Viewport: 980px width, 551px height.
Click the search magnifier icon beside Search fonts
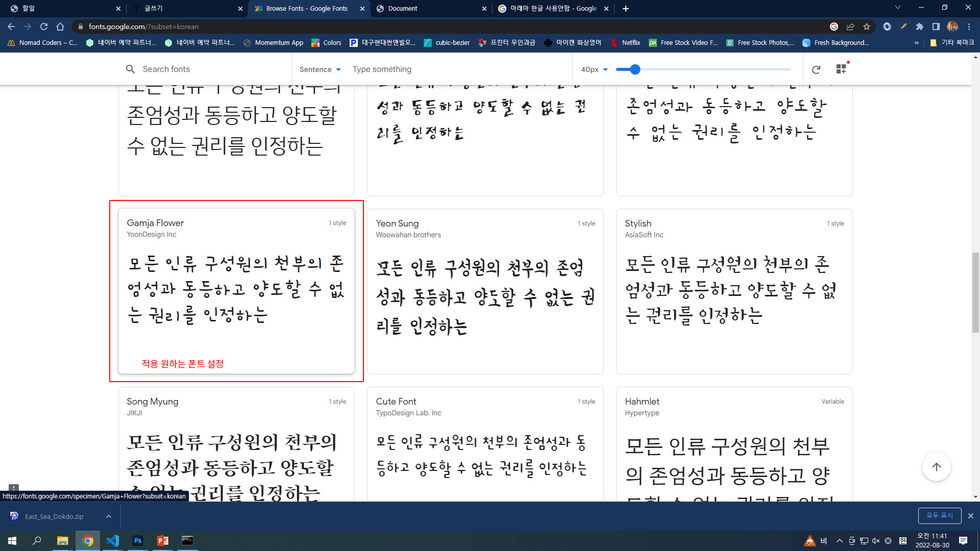click(130, 69)
